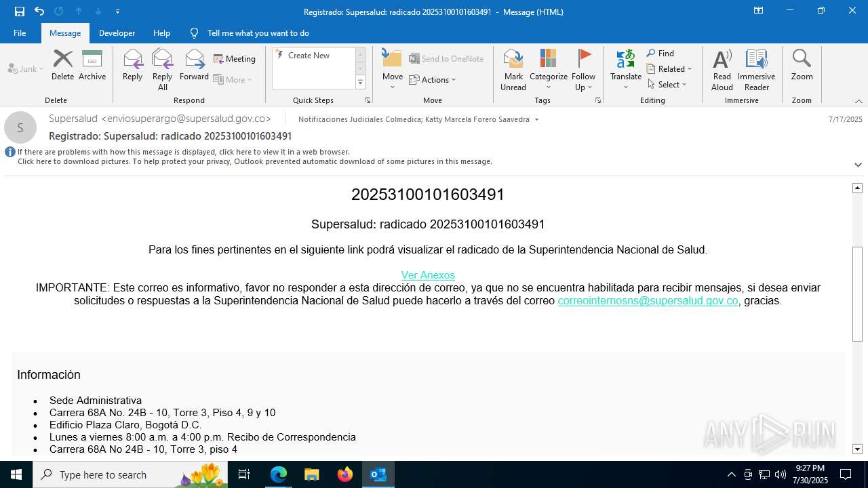Open Ribbon Display Options in title bar

coord(759,11)
